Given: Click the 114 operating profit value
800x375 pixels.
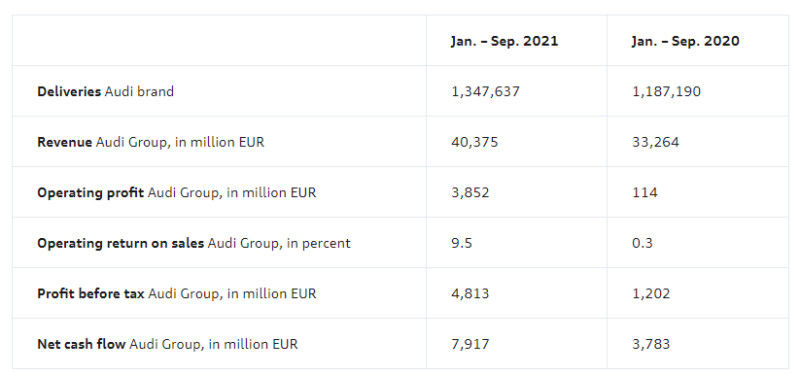Looking at the screenshot, I should (645, 192).
